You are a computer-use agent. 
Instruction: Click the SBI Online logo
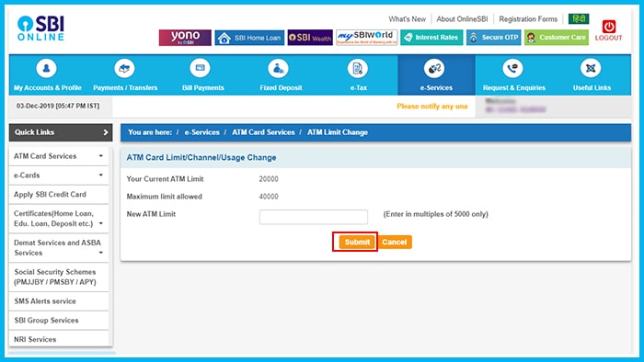40,28
